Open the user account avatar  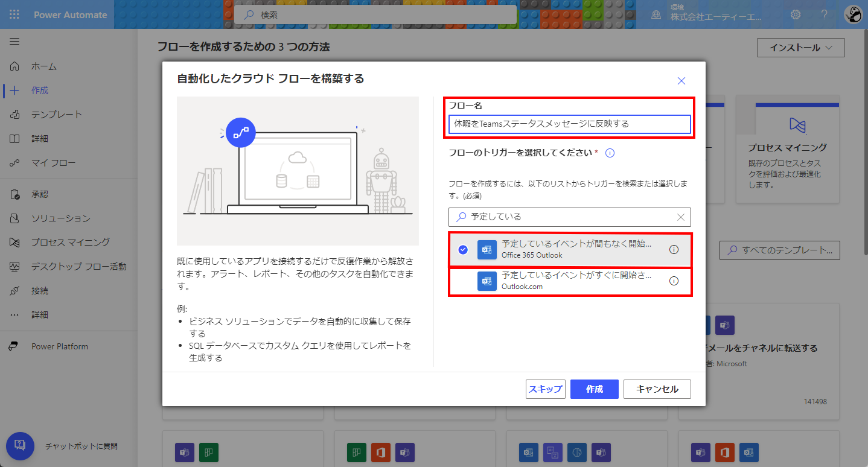click(x=853, y=14)
